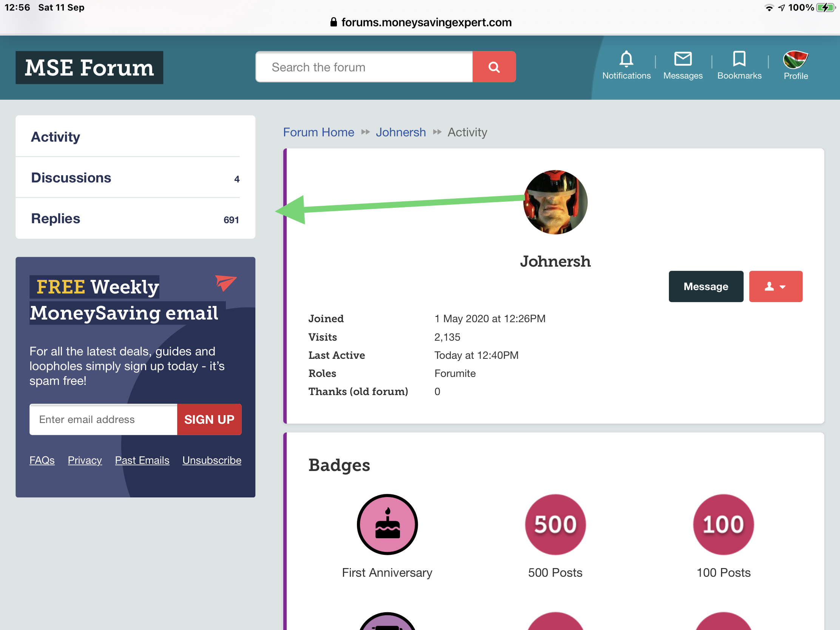Click Johnersh's profile picture
Screen dimensions: 840x630
pyautogui.click(x=555, y=202)
